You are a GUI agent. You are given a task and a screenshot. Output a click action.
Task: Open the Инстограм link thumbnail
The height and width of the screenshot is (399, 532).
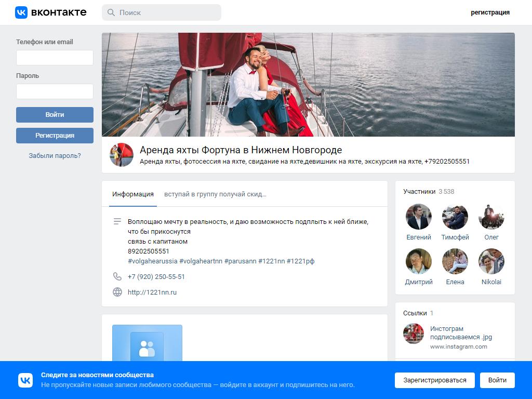click(x=414, y=334)
